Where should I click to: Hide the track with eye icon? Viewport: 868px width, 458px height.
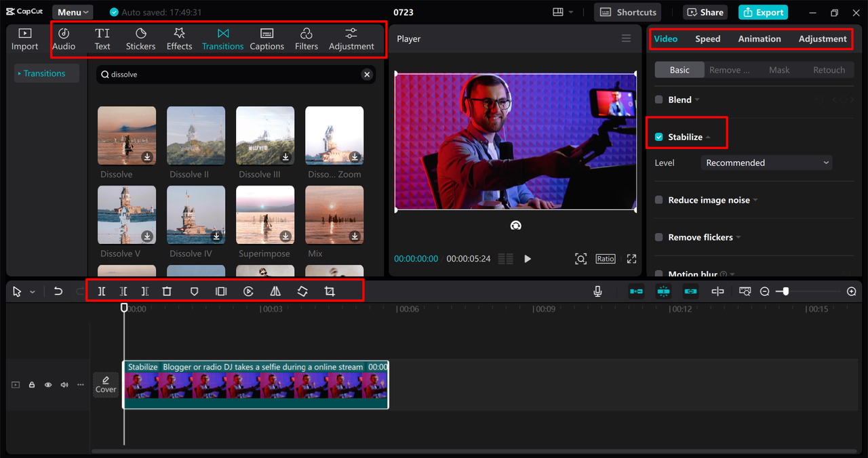click(x=48, y=385)
